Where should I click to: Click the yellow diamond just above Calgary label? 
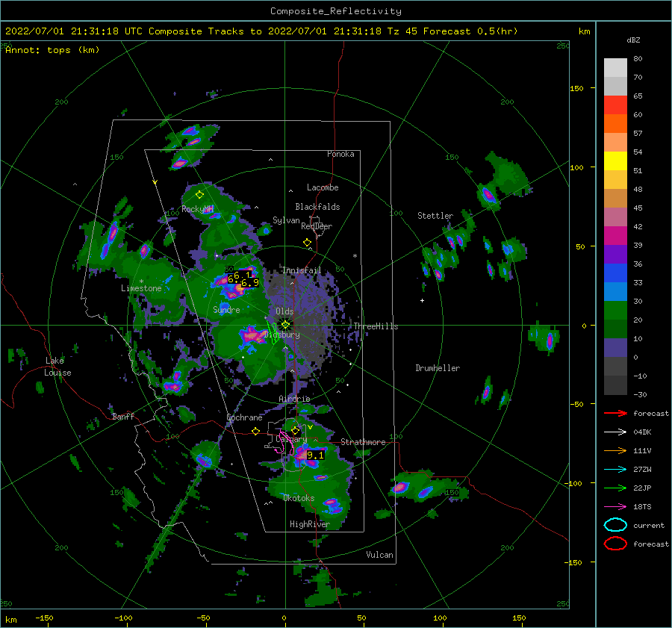point(295,430)
